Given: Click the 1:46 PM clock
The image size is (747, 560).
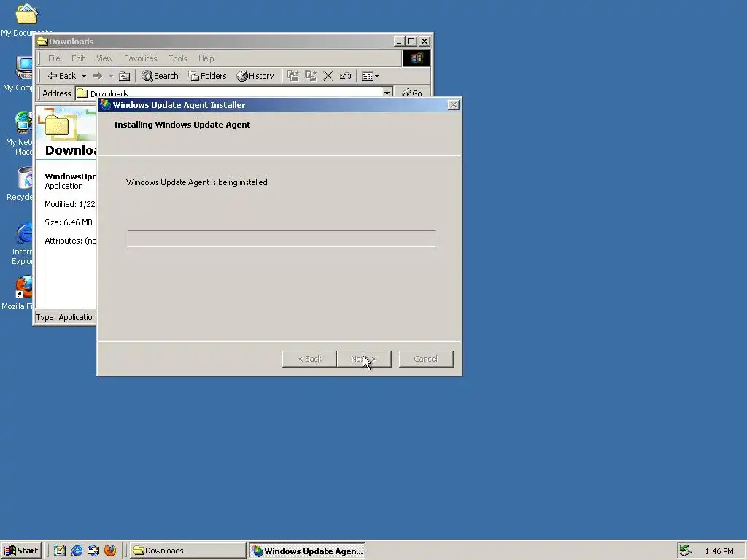Looking at the screenshot, I should tap(719, 551).
